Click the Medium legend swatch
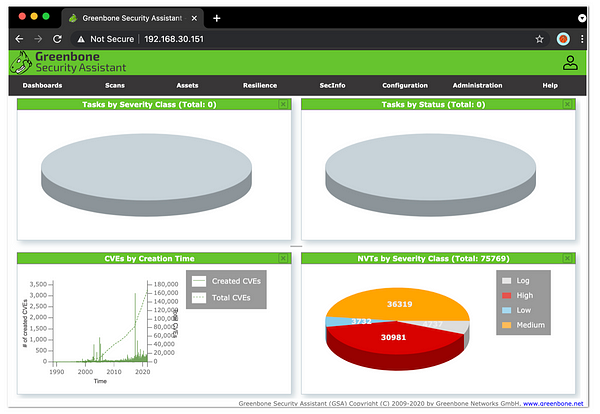 [x=506, y=325]
